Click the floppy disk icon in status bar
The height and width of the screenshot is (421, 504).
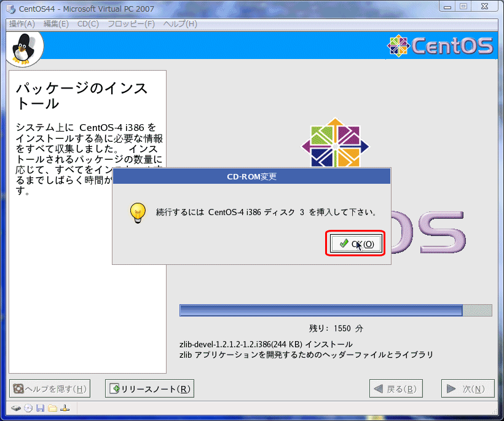pyautogui.click(x=40, y=409)
